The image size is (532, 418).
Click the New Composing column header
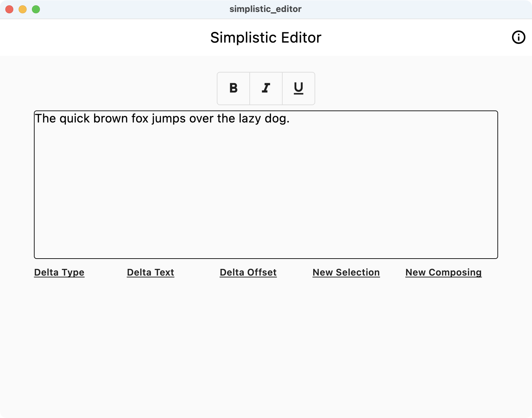point(443,272)
